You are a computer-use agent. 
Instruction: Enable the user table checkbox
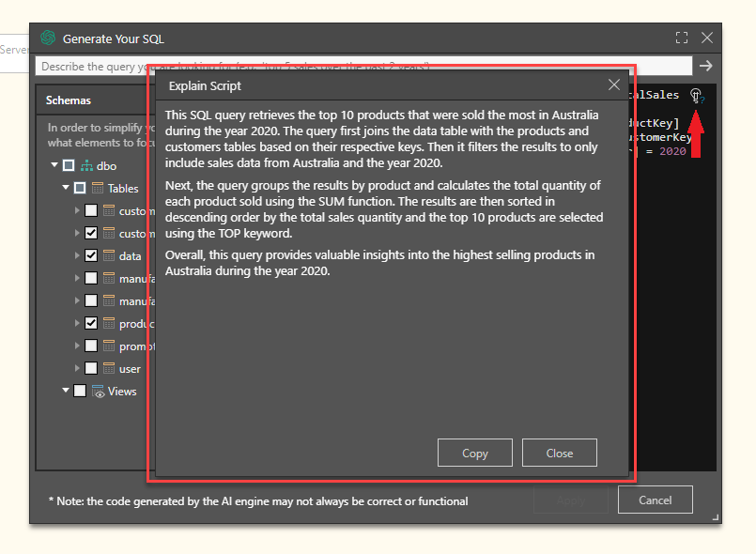tap(91, 368)
